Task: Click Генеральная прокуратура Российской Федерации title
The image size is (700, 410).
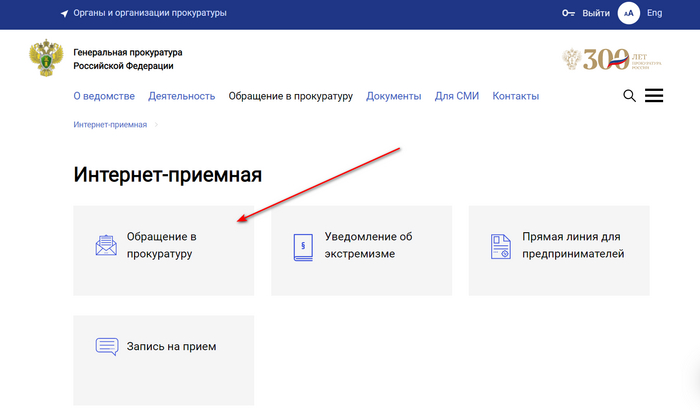Action: click(x=127, y=59)
